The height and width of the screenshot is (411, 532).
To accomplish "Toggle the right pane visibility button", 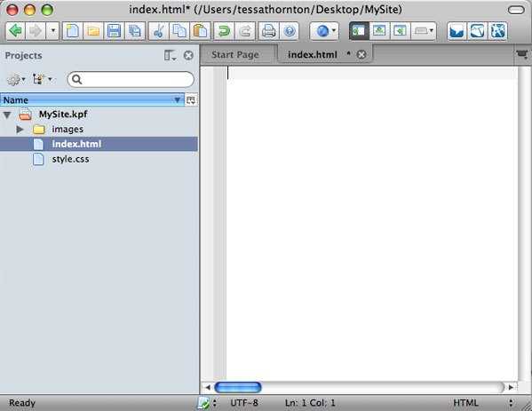I will 400,31.
